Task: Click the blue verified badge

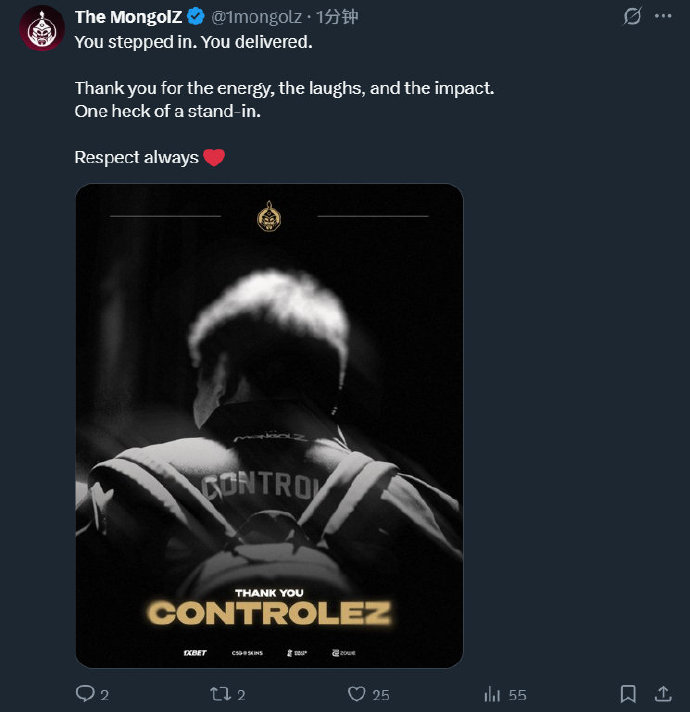Action: [194, 17]
